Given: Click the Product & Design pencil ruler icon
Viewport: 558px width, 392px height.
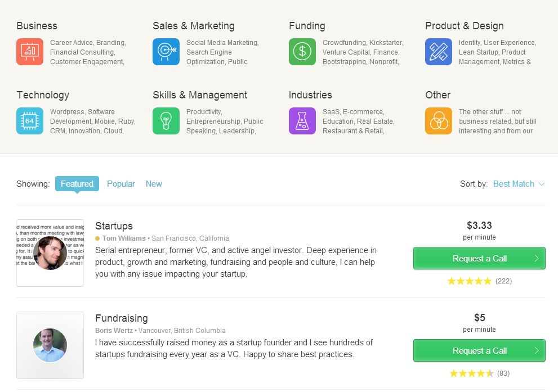Looking at the screenshot, I should tap(439, 52).
